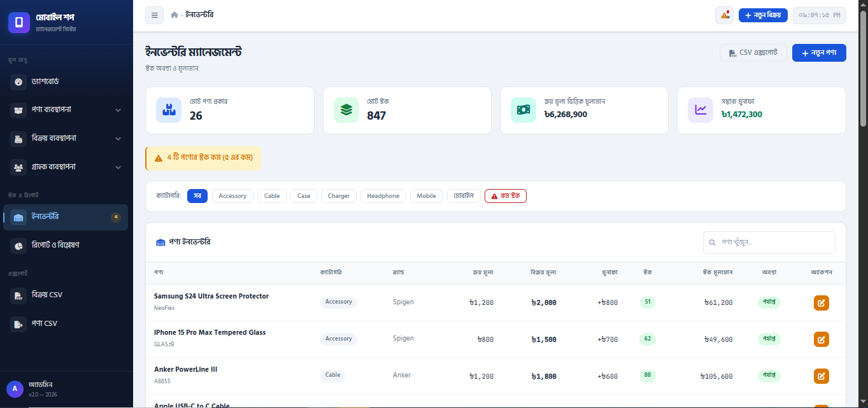Filter by মোবাইল category chip
The height and width of the screenshot is (408, 868).
pyautogui.click(x=464, y=196)
